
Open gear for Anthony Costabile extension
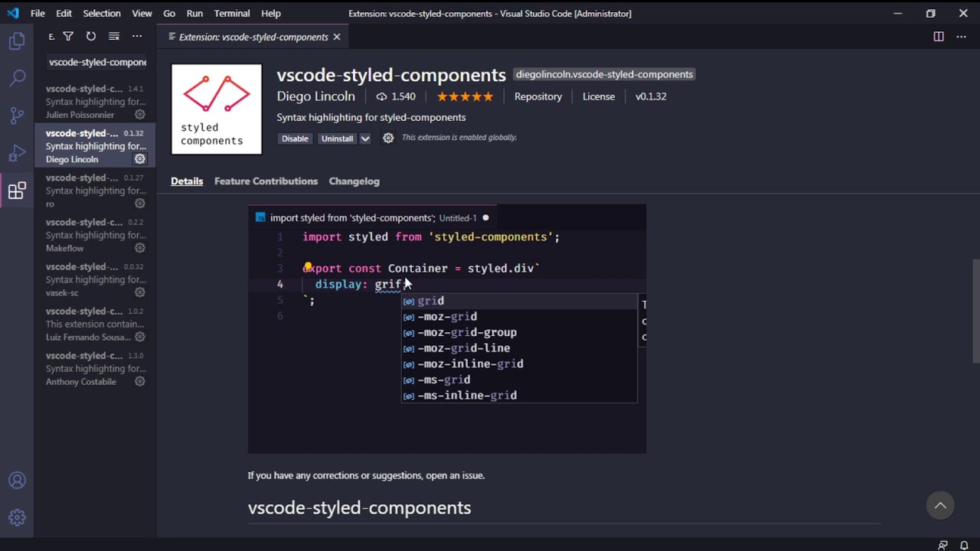pos(140,381)
